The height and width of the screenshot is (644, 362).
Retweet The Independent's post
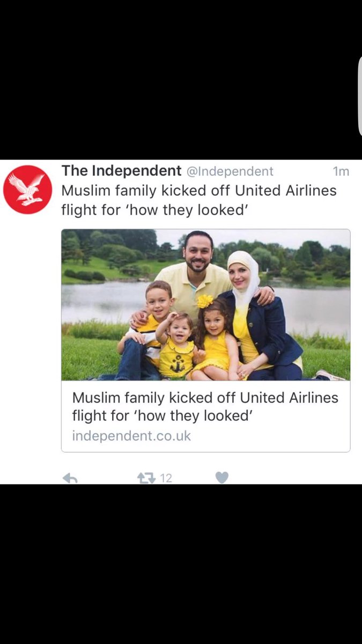click(146, 477)
